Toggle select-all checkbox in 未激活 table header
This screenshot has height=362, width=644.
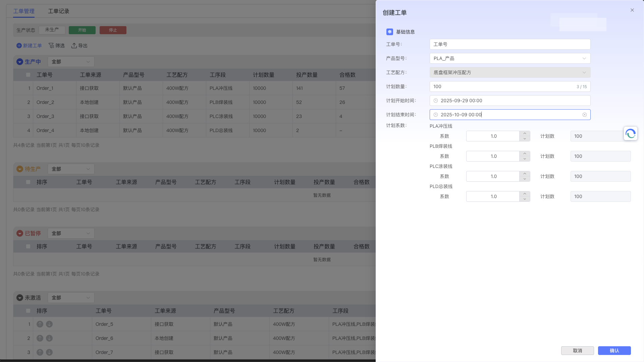28,311
